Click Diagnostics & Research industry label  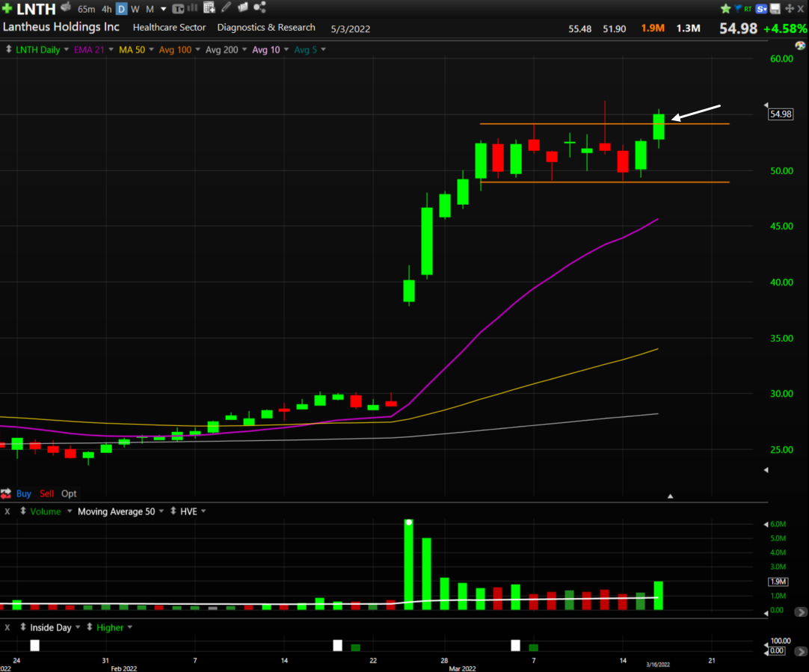tap(266, 28)
